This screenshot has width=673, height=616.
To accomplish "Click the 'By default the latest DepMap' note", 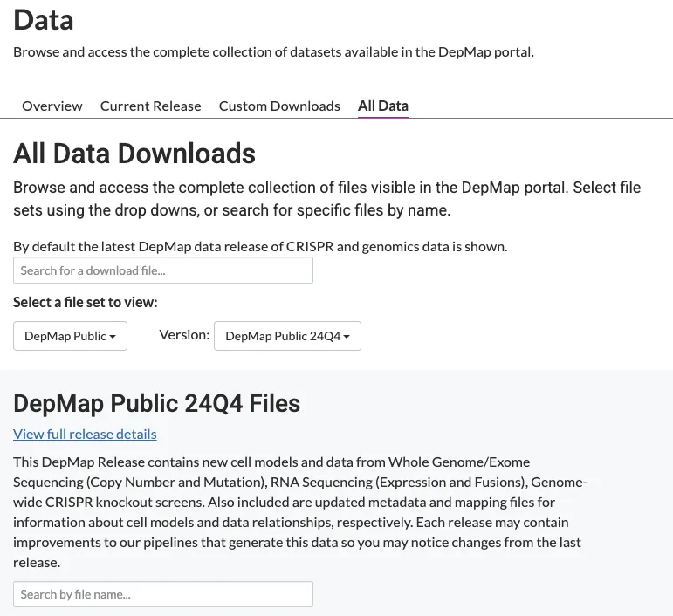I will [260, 246].
